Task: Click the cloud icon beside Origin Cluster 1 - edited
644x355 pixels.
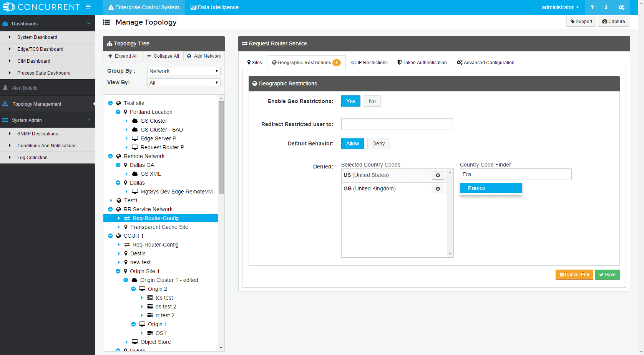Action: pyautogui.click(x=134, y=280)
